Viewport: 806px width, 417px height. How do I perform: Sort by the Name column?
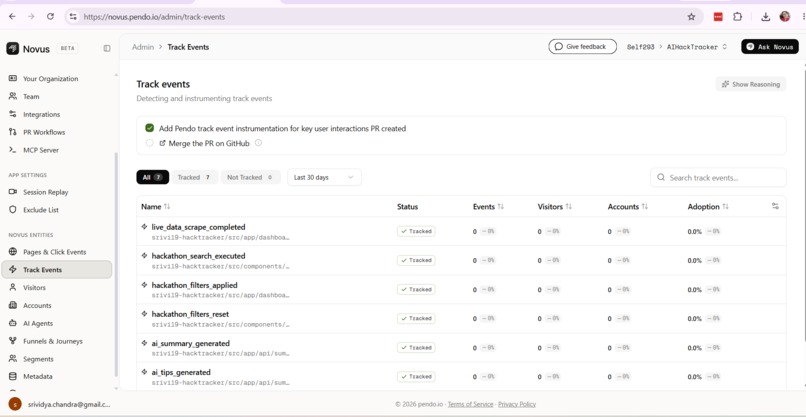[x=156, y=207]
